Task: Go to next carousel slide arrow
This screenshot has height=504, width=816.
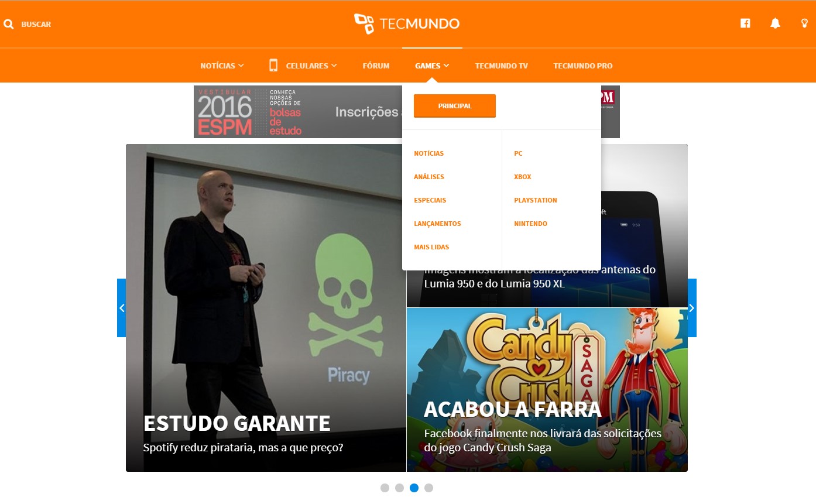Action: [692, 308]
